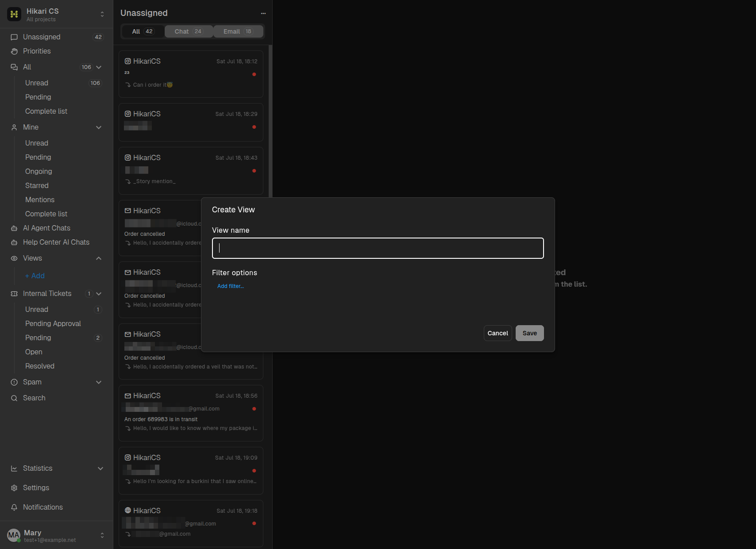Switch to the Email 18 tab
This screenshot has height=549, width=756.
pos(238,31)
